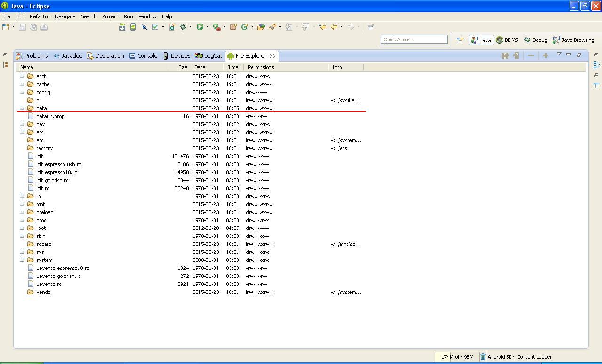Click the Last Edit Location arrow icon
Screen dimensions: 602x364
click(x=323, y=27)
